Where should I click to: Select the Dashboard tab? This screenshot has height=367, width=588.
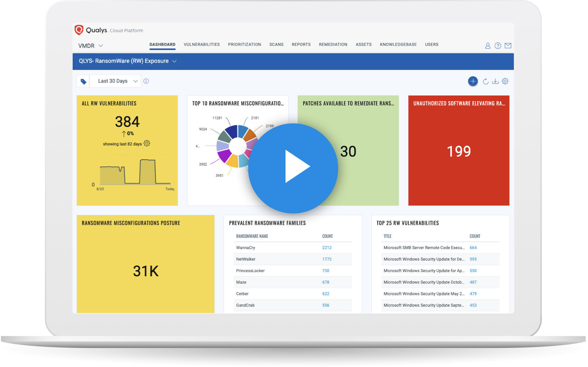click(x=162, y=45)
